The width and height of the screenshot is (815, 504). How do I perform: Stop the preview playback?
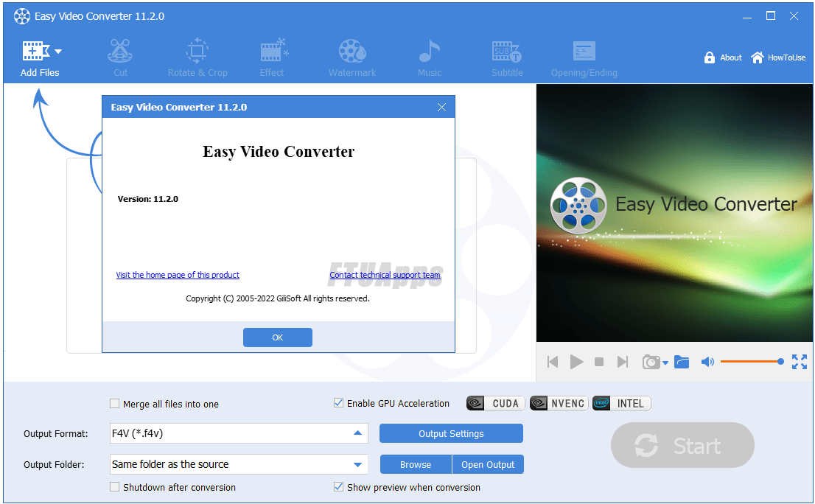pyautogui.click(x=599, y=362)
